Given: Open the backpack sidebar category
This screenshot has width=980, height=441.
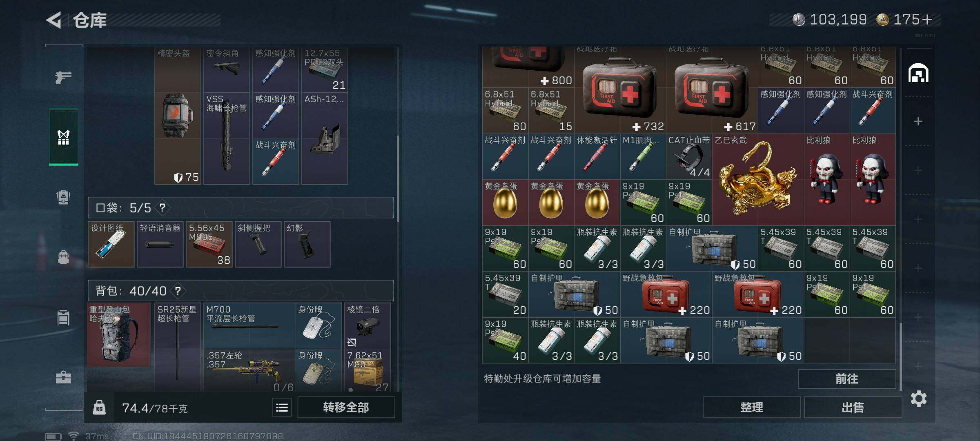Looking at the screenshot, I should (x=63, y=257).
